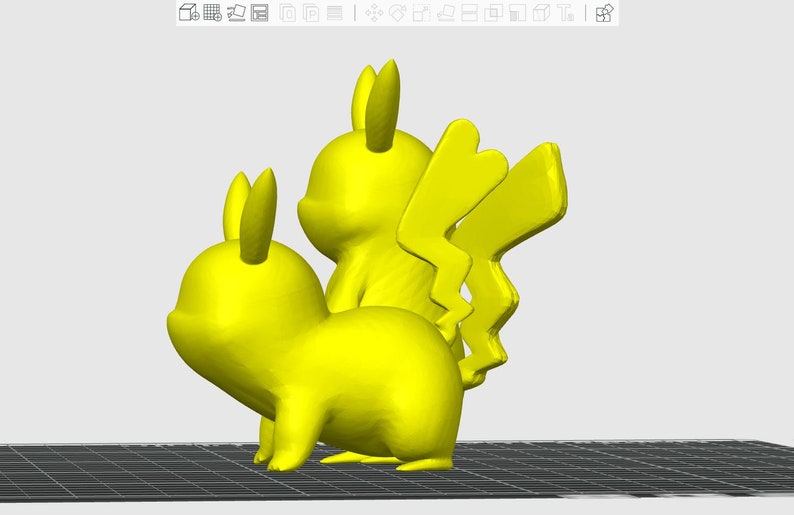Click the Split to parts icon
Screen dimensions: 794x515
coord(310,13)
